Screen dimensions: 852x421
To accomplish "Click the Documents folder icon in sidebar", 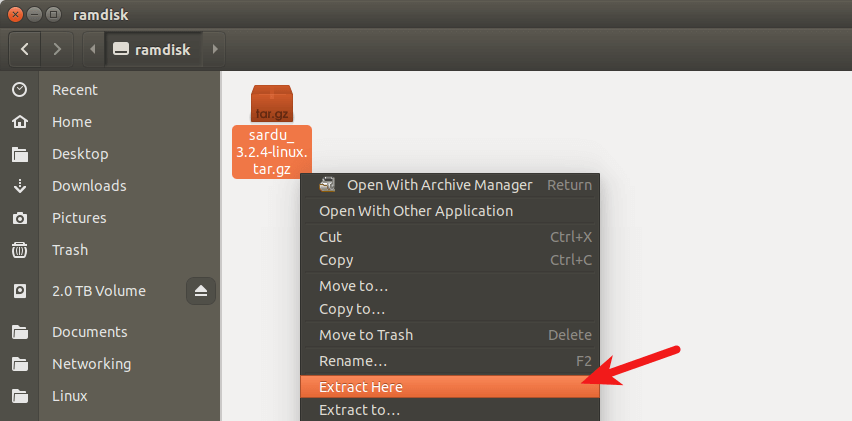I will tap(20, 332).
